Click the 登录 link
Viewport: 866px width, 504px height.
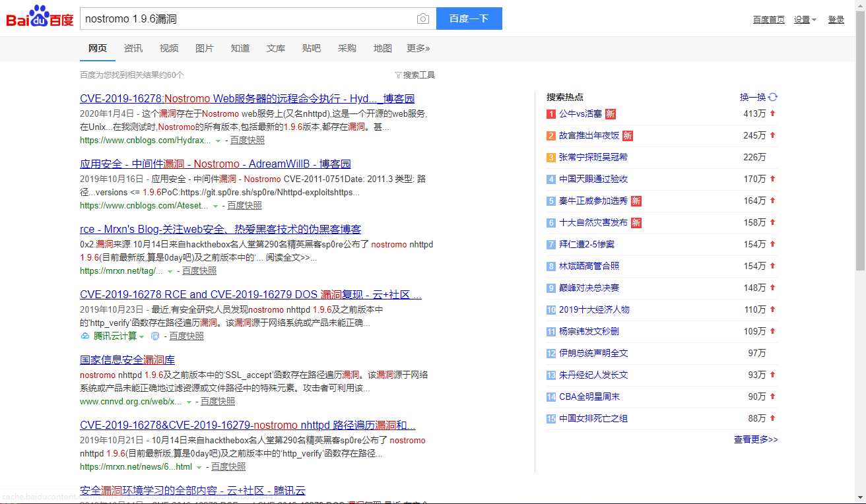[836, 20]
